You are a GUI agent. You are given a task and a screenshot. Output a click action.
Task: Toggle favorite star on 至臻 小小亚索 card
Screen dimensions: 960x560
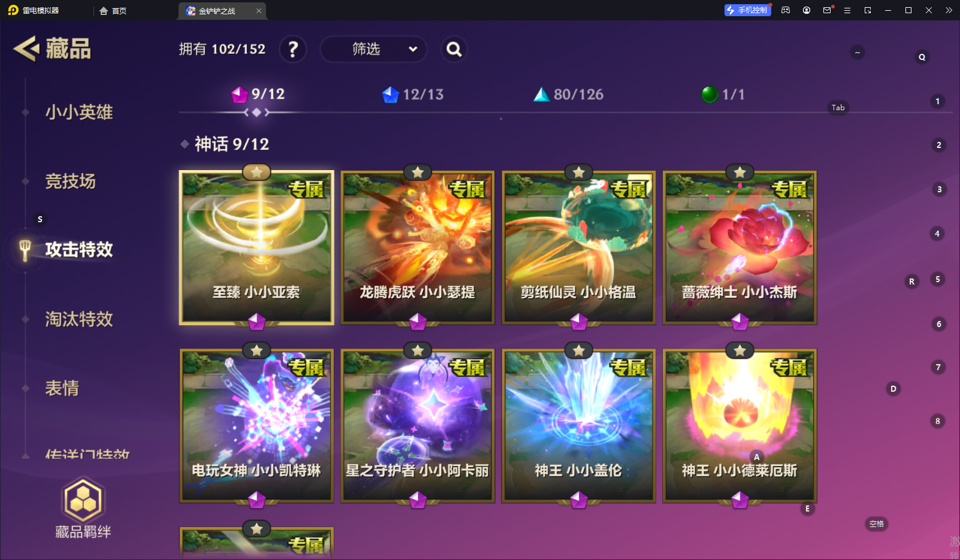coord(256,172)
